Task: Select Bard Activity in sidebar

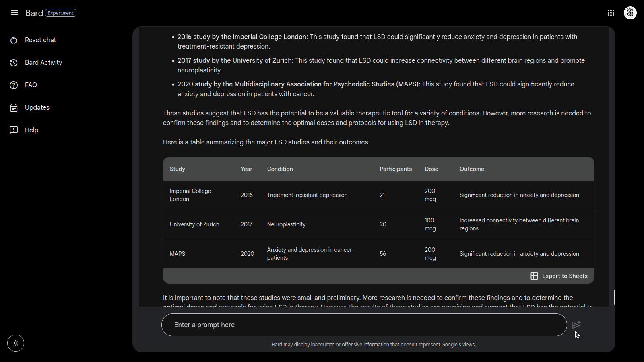Action: (x=43, y=63)
